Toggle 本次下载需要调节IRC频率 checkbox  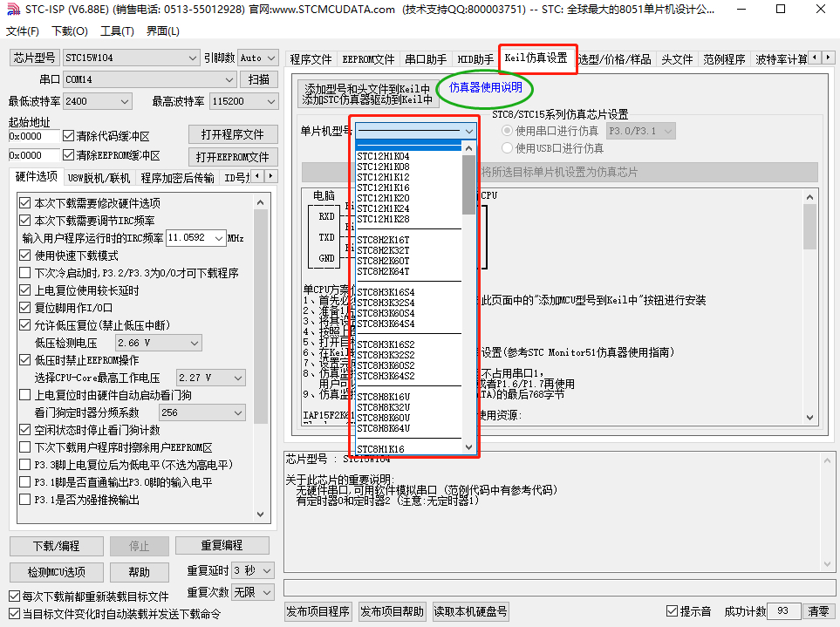[x=24, y=220]
